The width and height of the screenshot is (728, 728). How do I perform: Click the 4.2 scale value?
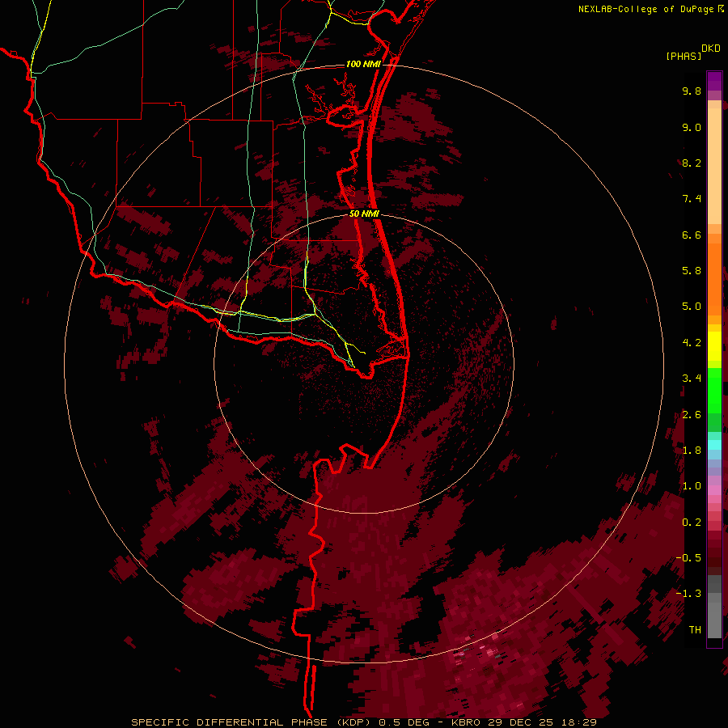pos(692,343)
